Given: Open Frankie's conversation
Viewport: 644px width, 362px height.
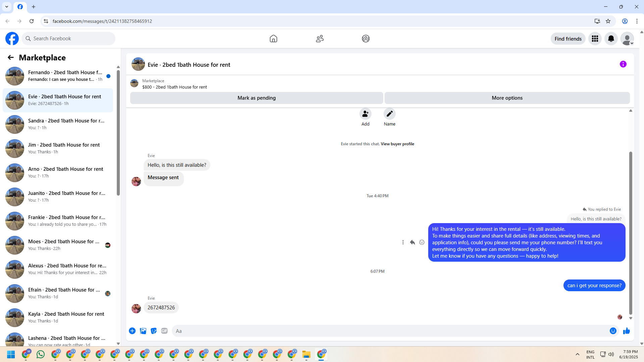Looking at the screenshot, I should tap(58, 221).
